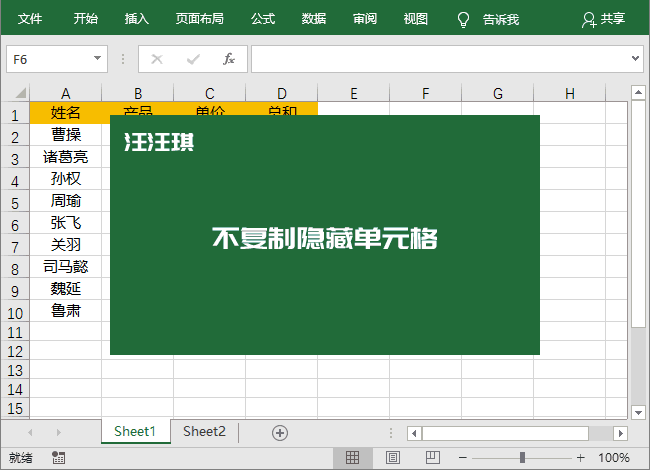
Task: Click the macro recording icon in status bar
Action: click(x=59, y=457)
